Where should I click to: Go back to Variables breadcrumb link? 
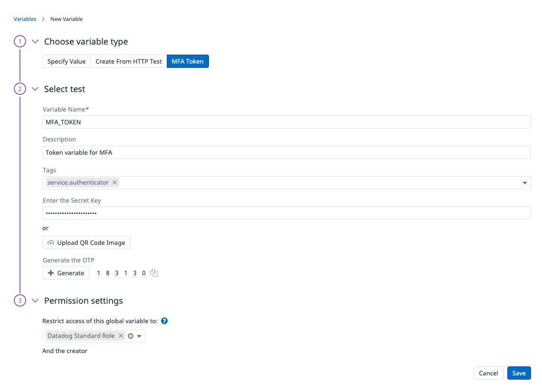click(x=25, y=19)
